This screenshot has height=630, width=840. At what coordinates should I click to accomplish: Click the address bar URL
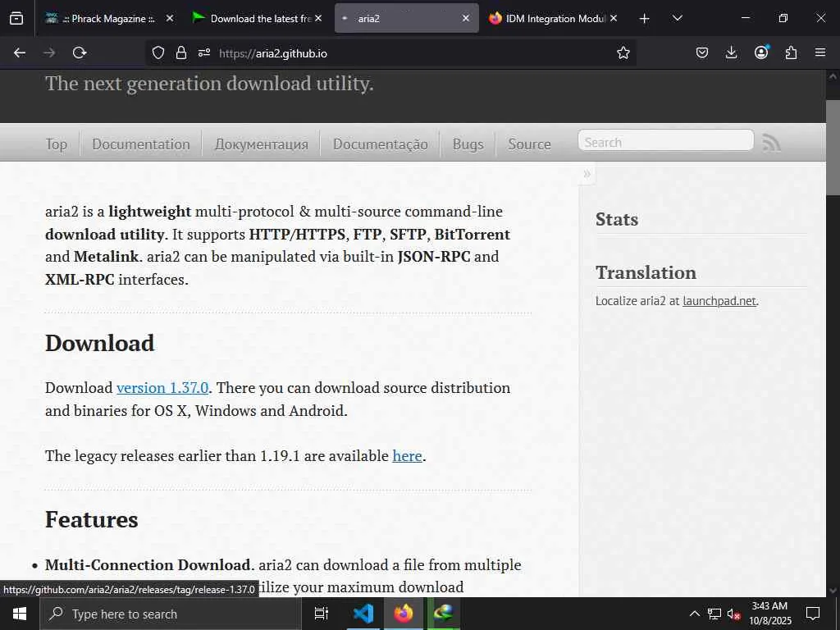273,53
